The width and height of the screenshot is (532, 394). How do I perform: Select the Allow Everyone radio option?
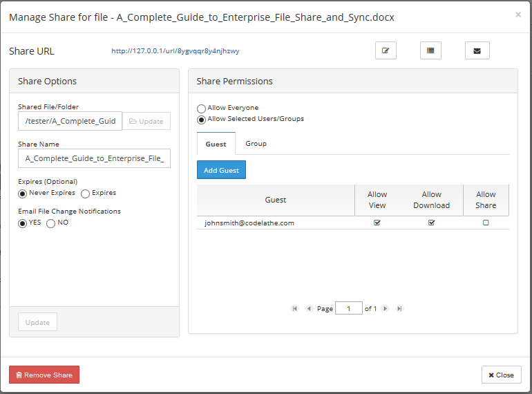click(x=201, y=109)
